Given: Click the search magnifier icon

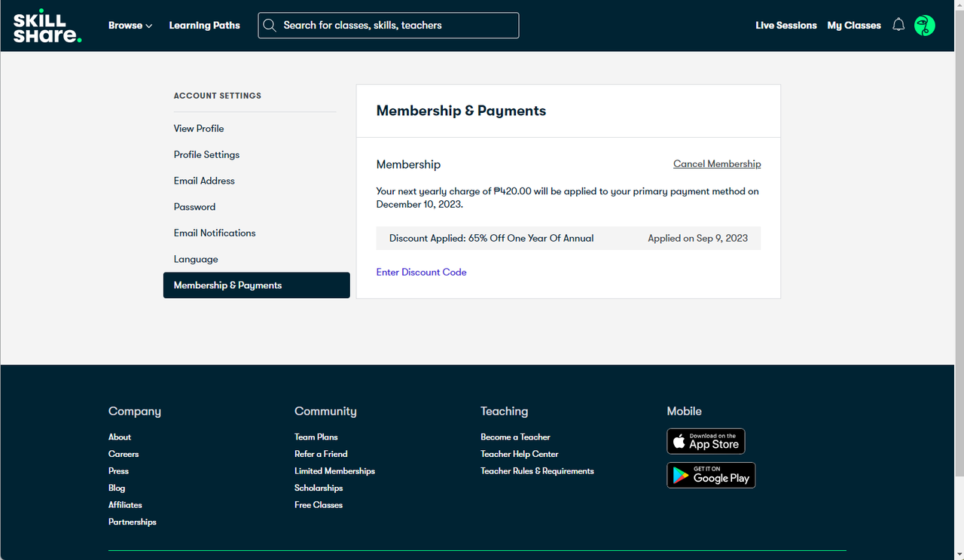Looking at the screenshot, I should click(270, 26).
